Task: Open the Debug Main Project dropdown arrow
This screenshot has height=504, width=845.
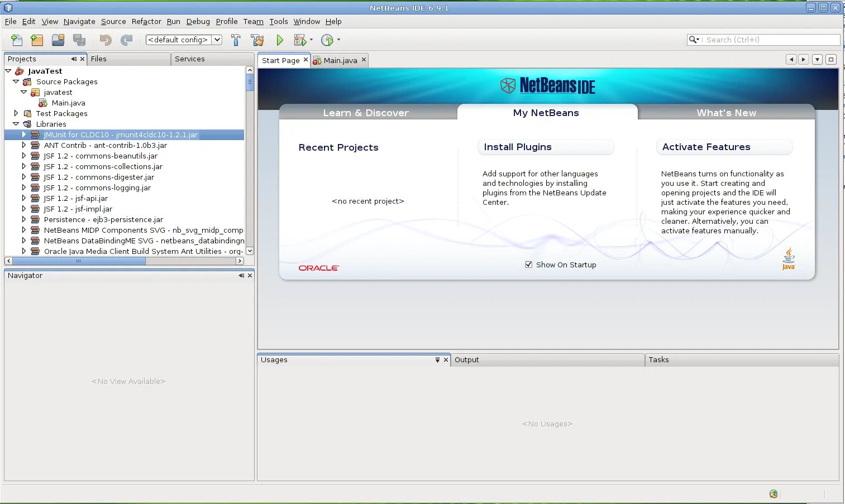Action: (311, 40)
